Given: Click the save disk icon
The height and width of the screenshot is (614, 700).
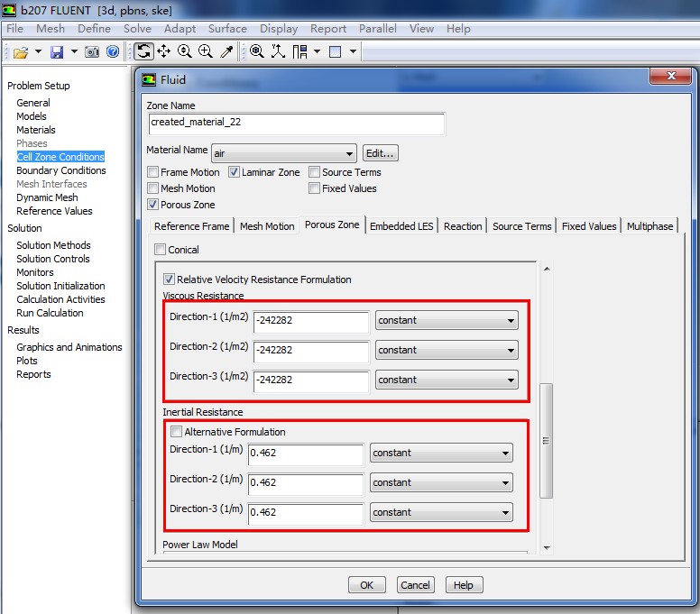Looking at the screenshot, I should [57, 52].
